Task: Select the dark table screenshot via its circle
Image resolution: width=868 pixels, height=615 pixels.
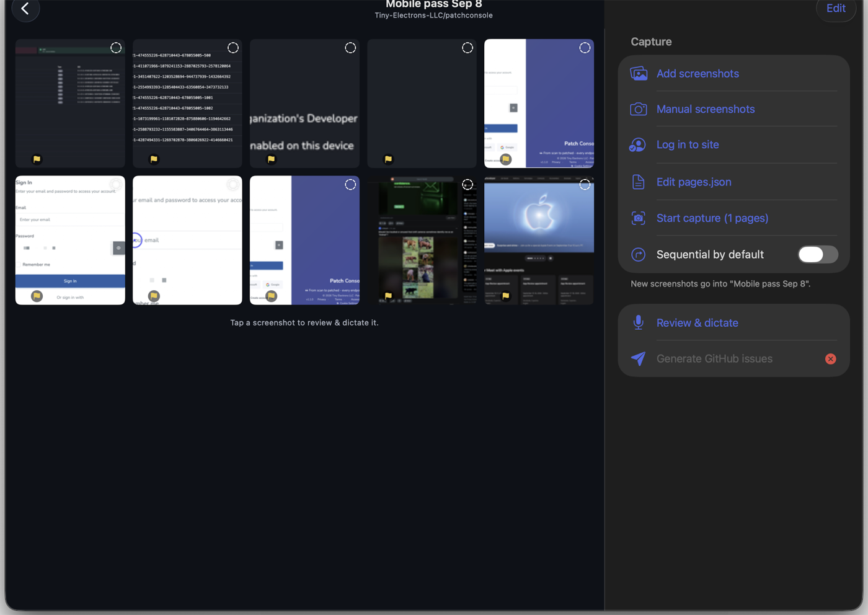Action: point(116,48)
